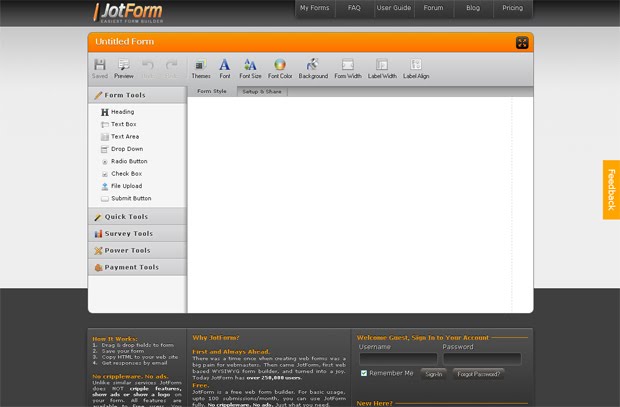Open the form Preview
620x407 pixels.
[x=124, y=68]
